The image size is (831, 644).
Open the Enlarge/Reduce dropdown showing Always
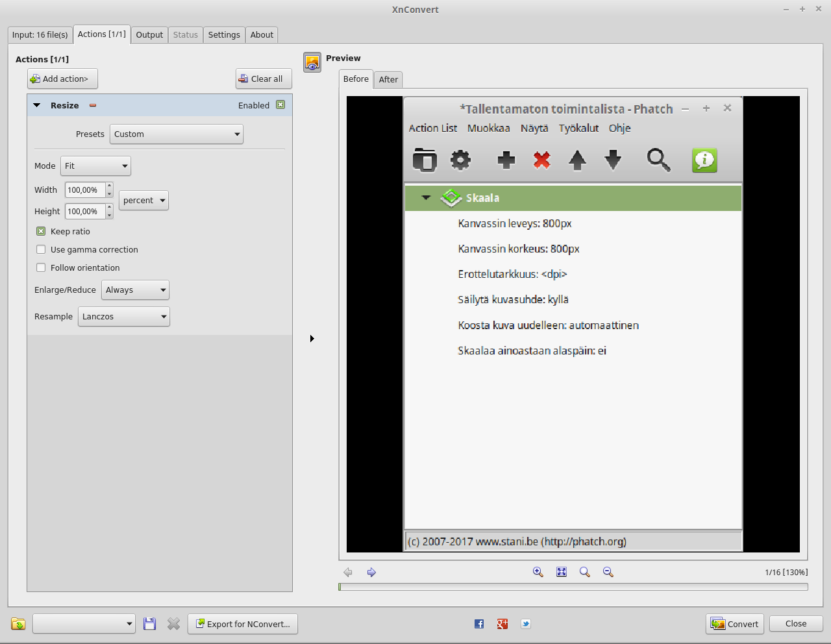coord(135,290)
